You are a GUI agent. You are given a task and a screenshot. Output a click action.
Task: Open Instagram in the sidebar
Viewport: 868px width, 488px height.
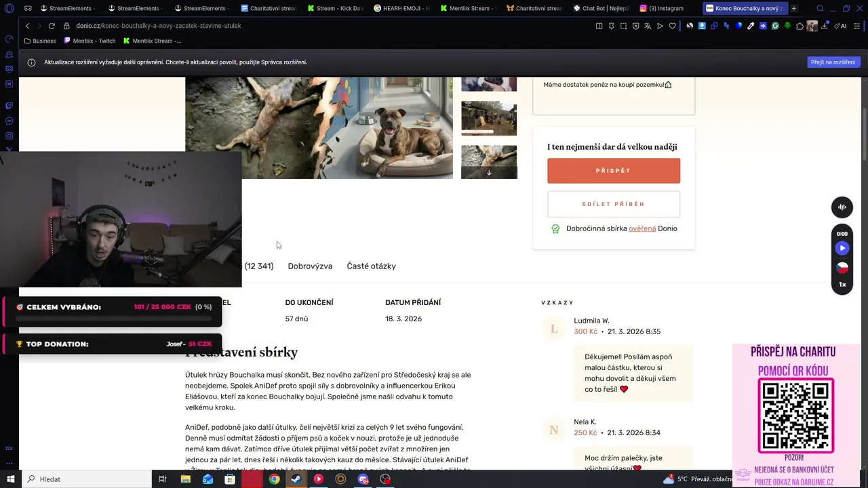(x=9, y=136)
